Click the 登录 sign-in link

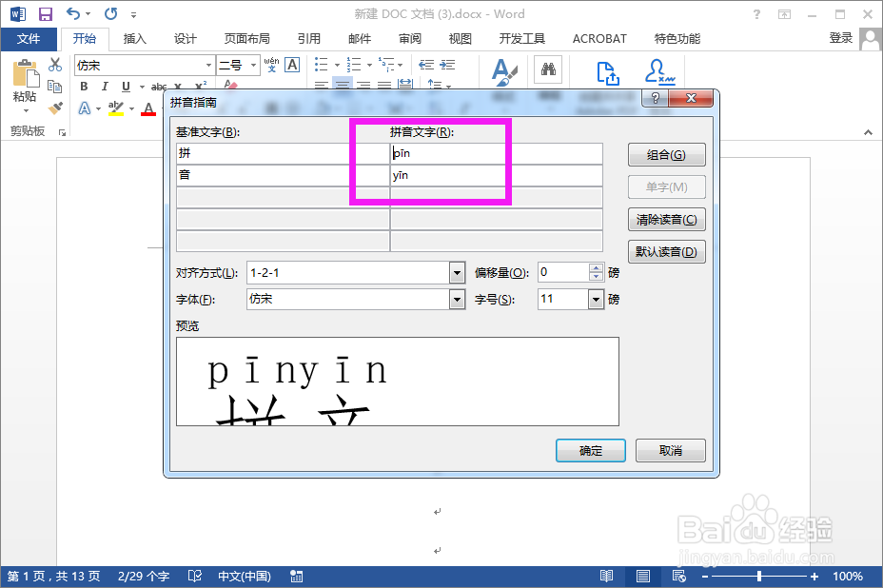[x=841, y=38]
